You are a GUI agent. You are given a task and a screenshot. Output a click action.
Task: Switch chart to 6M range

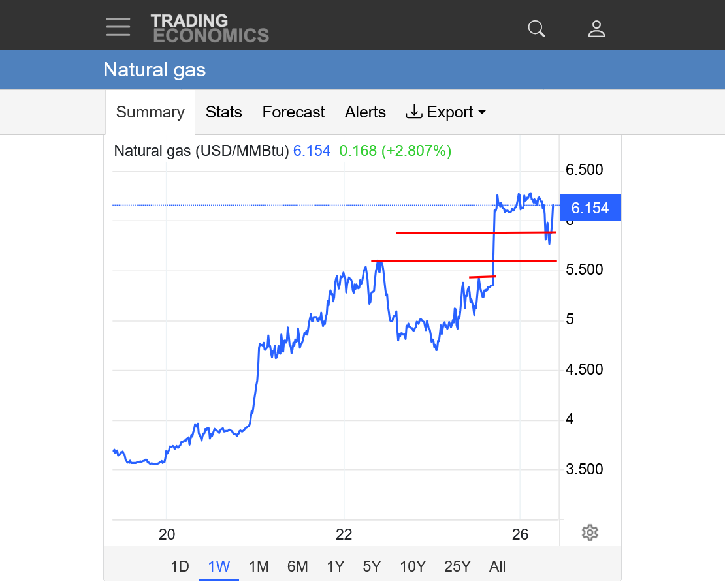[297, 566]
